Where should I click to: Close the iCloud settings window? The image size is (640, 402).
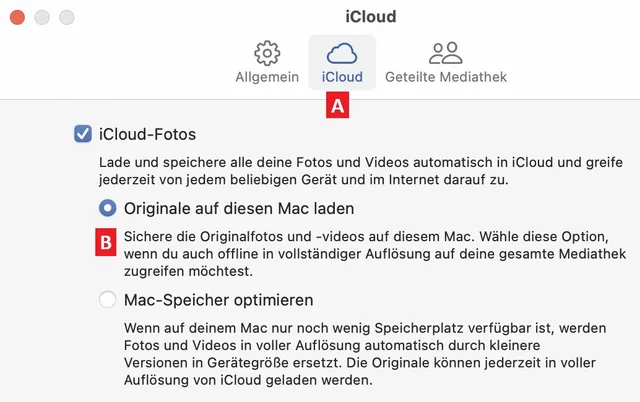[19, 17]
